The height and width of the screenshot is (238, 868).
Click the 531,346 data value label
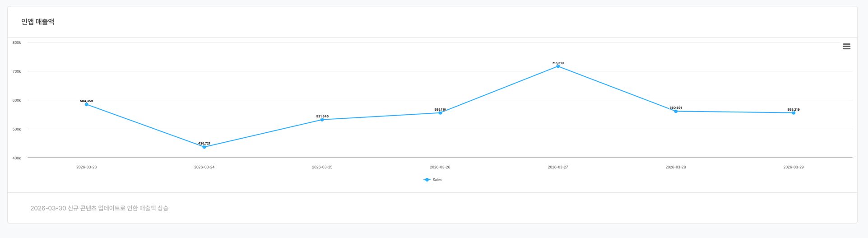[322, 117]
